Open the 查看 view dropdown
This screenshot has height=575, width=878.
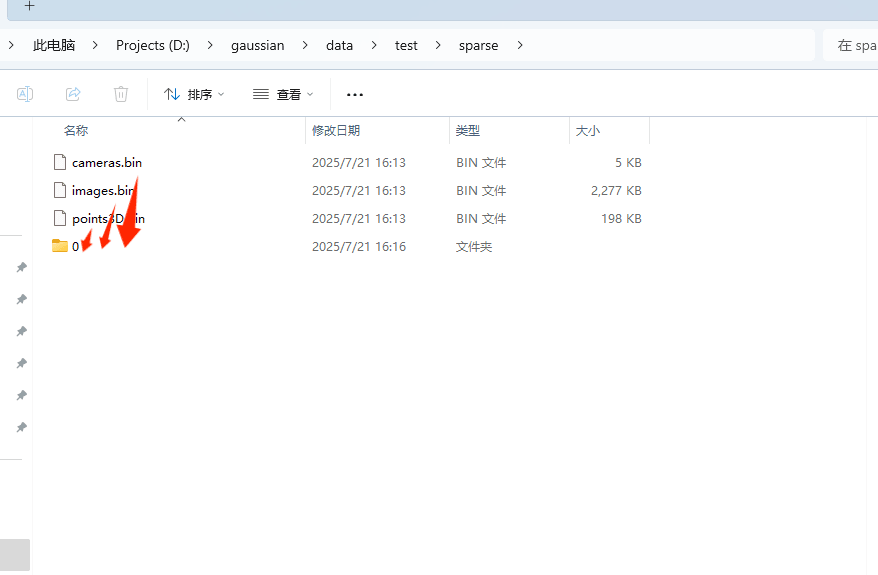point(283,94)
